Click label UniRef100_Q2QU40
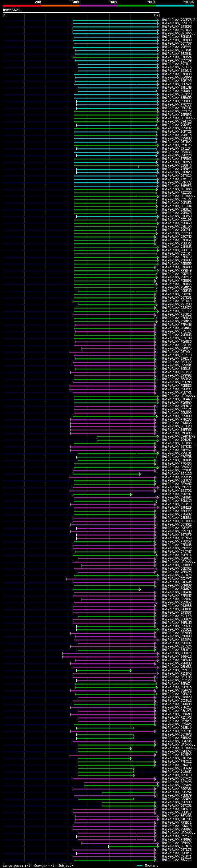 tap(177, 165)
